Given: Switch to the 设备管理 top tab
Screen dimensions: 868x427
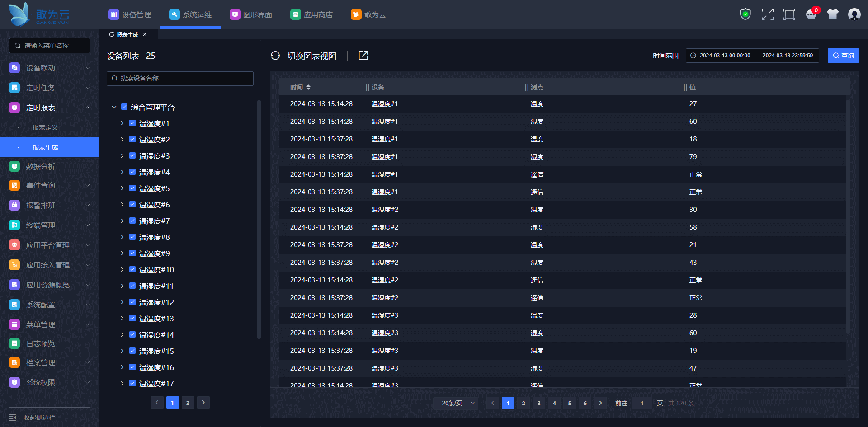Looking at the screenshot, I should coord(130,14).
